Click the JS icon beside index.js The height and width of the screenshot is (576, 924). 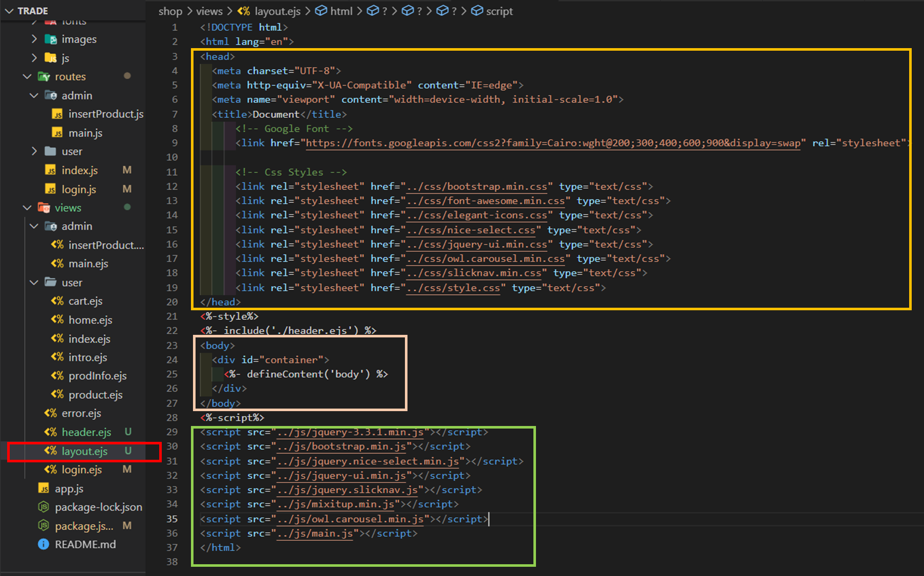[50, 170]
